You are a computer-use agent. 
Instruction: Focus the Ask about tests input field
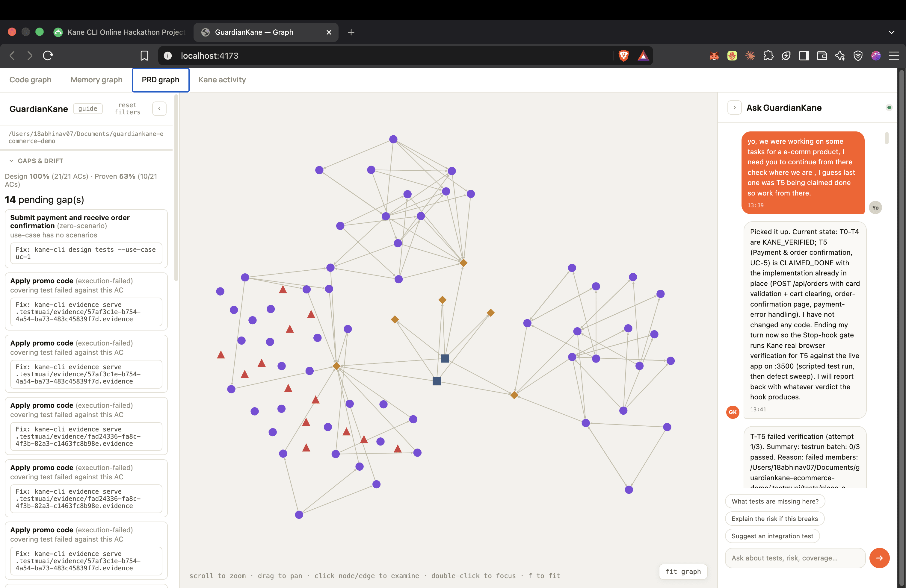795,558
